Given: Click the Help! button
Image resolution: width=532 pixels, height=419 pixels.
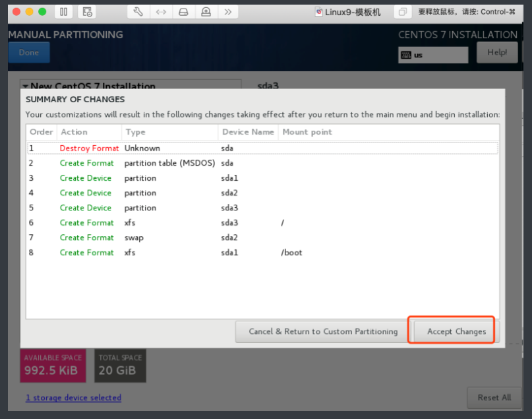Looking at the screenshot, I should [x=497, y=52].
